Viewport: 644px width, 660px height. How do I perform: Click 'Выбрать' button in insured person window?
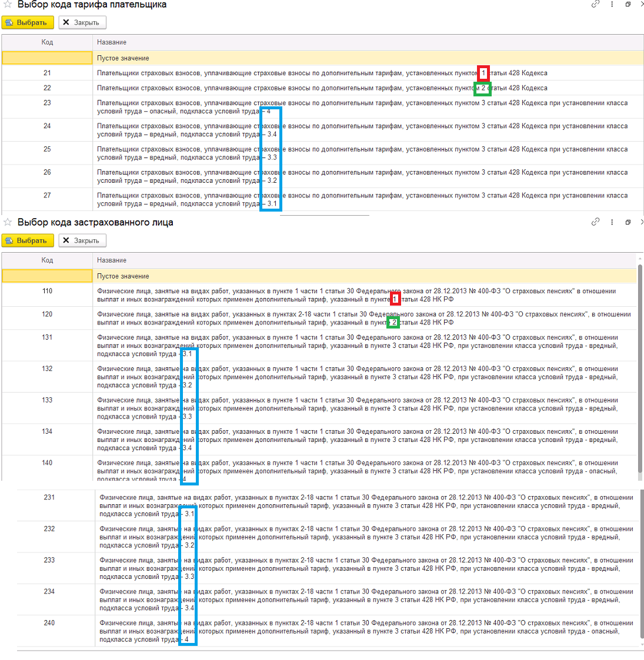coord(28,240)
